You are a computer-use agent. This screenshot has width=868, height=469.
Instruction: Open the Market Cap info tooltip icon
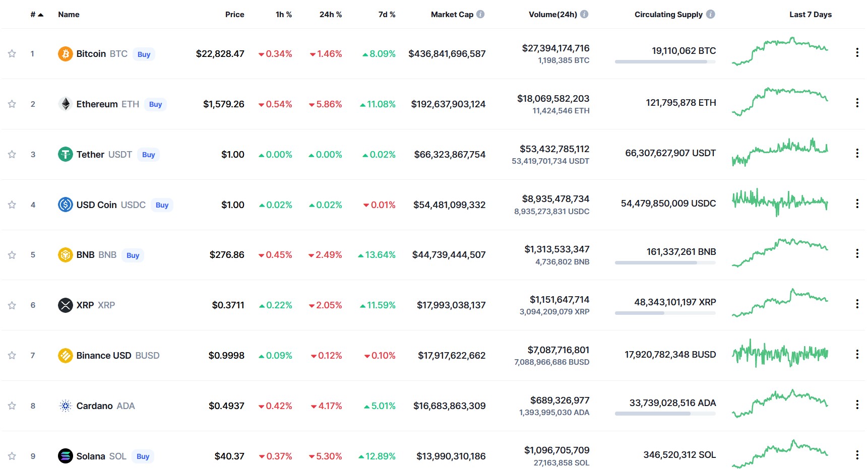(x=480, y=14)
